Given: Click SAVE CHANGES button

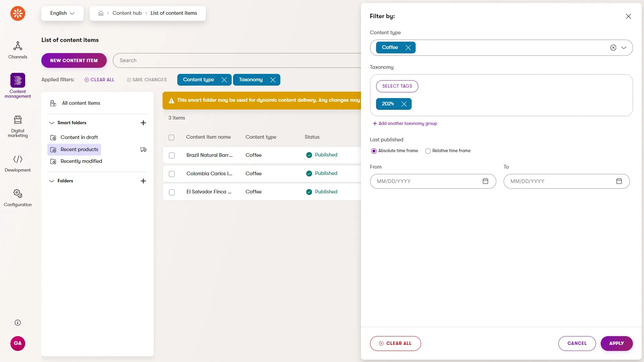Looking at the screenshot, I should pyautogui.click(x=147, y=80).
